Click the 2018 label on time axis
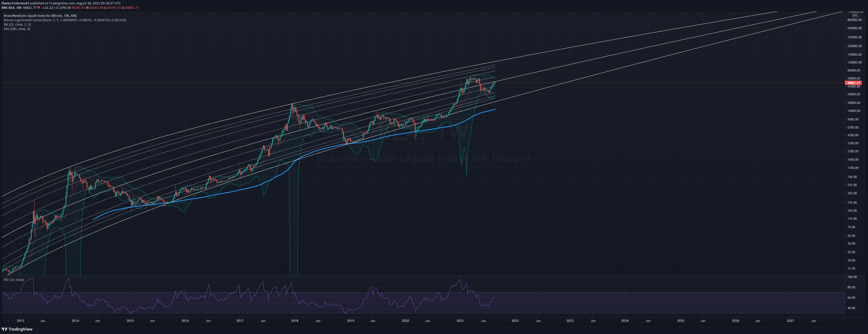The image size is (868, 334). pyautogui.click(x=295, y=321)
